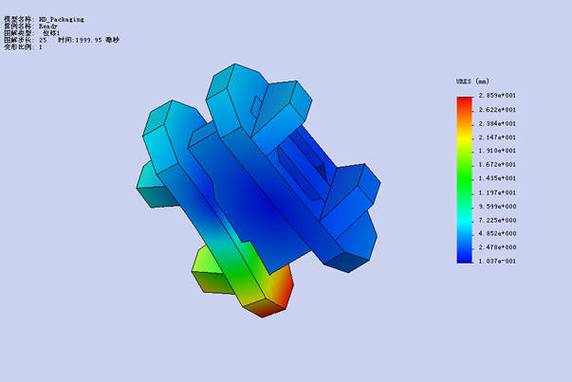Click the 2.147e+001 legend value
The image size is (572, 382).
(x=497, y=137)
